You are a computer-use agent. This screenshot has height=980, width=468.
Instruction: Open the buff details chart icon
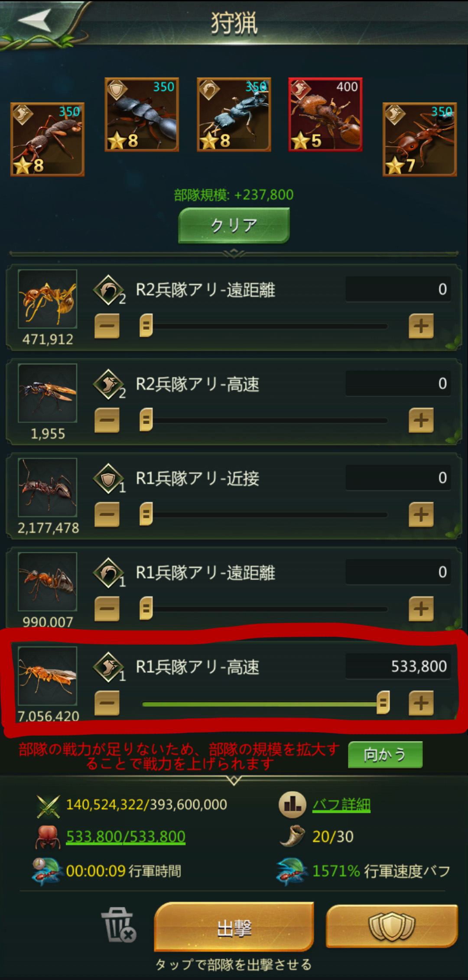click(x=292, y=805)
